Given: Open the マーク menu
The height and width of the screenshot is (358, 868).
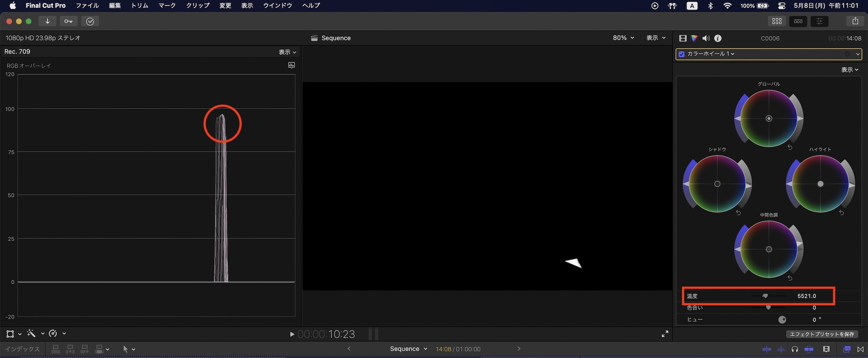Looking at the screenshot, I should [x=167, y=6].
